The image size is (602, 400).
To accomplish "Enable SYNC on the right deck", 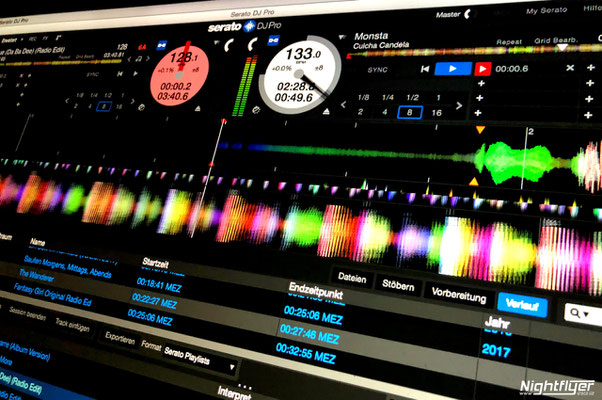I will click(x=377, y=70).
